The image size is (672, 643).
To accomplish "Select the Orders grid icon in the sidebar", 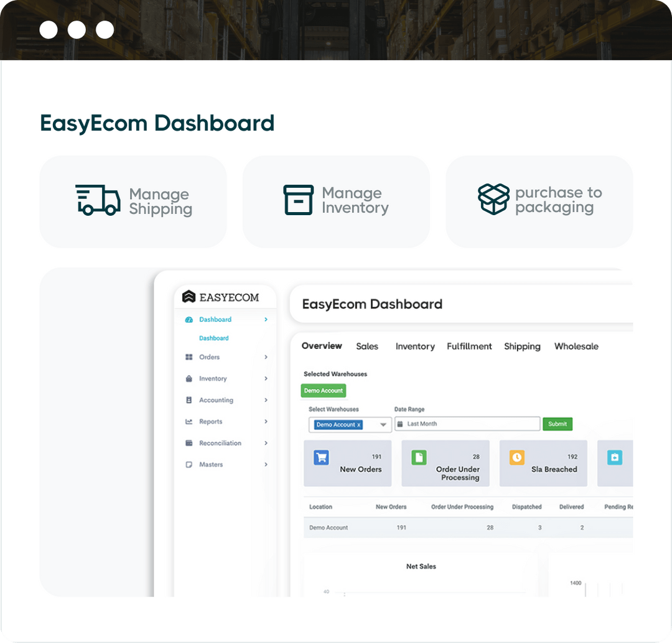I will (190, 357).
